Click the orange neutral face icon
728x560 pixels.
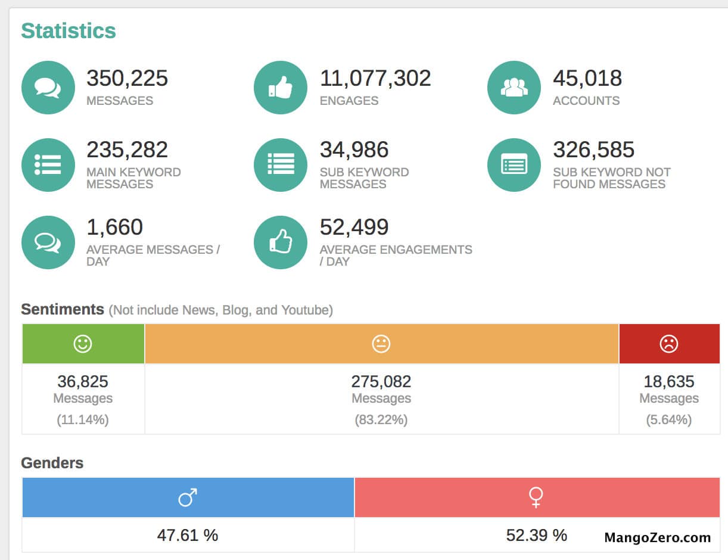click(x=381, y=344)
